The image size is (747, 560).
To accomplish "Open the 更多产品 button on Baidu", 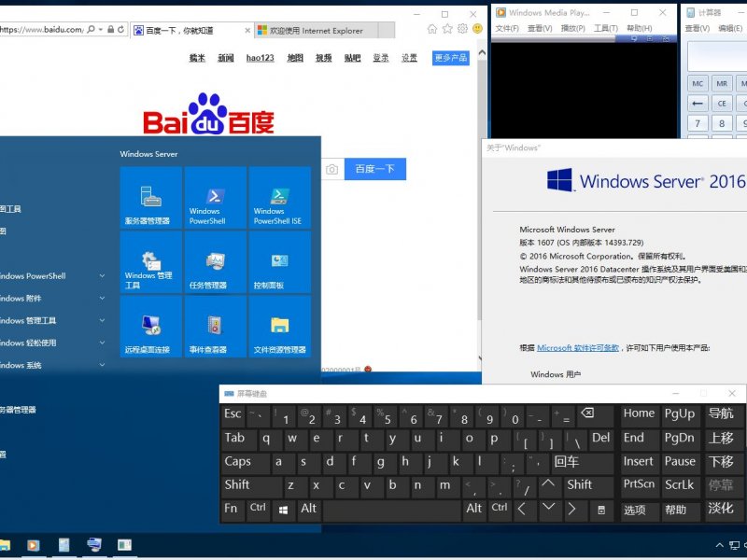I will [x=451, y=58].
